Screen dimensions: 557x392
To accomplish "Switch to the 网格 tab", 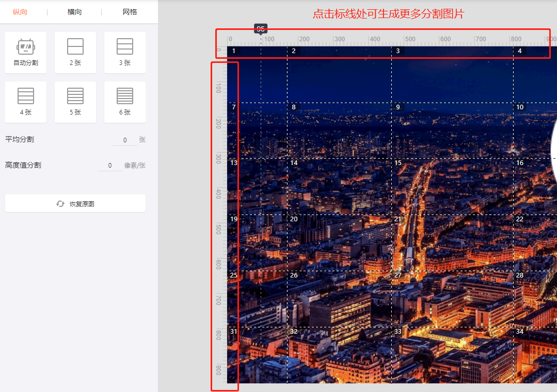I will pos(130,12).
